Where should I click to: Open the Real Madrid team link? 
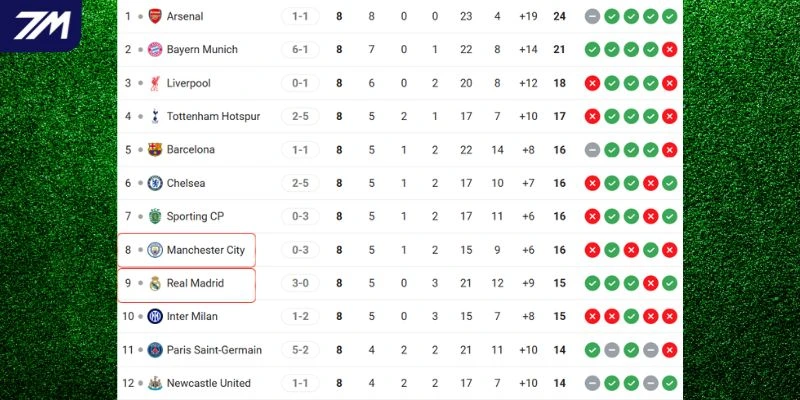(195, 283)
